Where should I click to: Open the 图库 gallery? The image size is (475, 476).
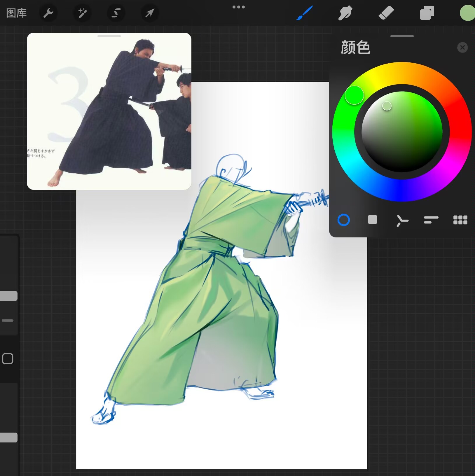point(16,13)
